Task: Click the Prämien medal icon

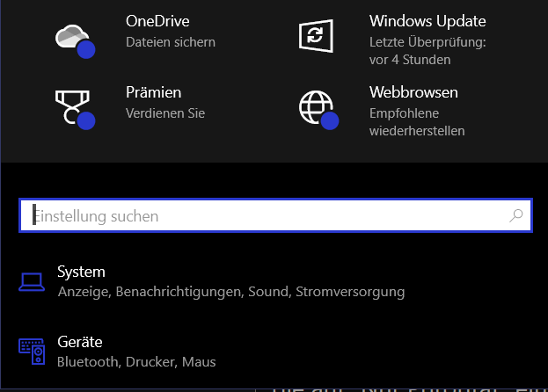Action: click(75, 110)
